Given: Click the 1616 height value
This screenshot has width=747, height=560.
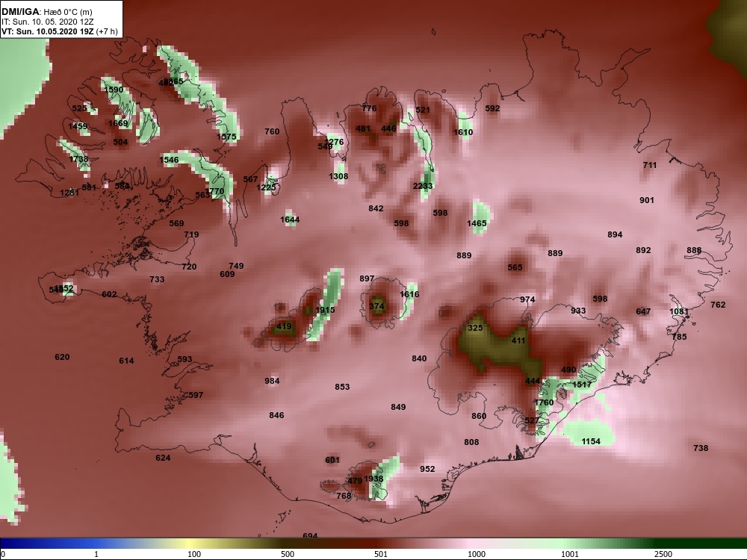Looking at the screenshot, I should (x=409, y=294).
